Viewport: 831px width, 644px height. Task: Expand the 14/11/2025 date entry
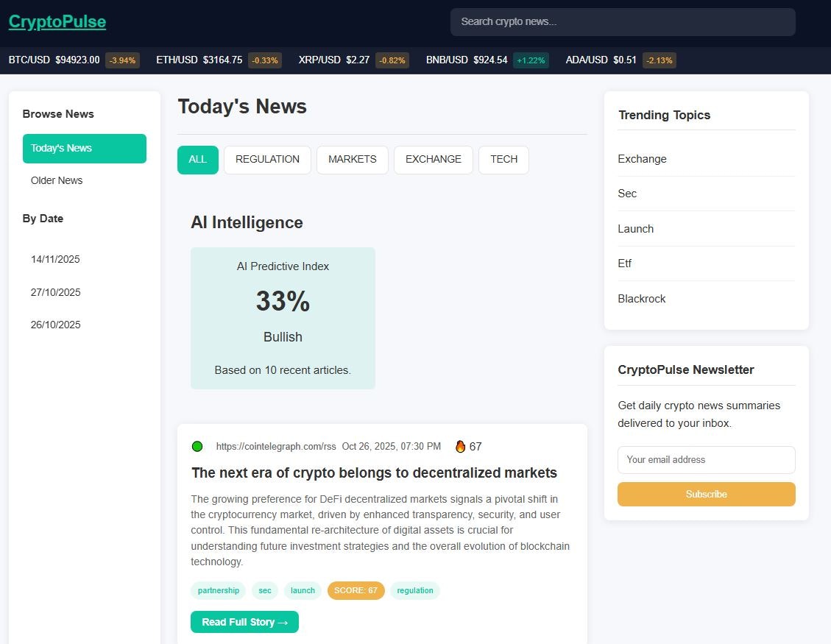click(55, 259)
